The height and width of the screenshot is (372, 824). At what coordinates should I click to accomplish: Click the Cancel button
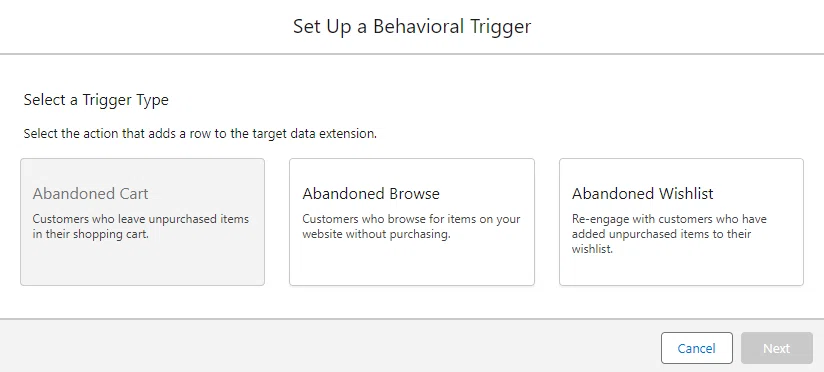696,348
